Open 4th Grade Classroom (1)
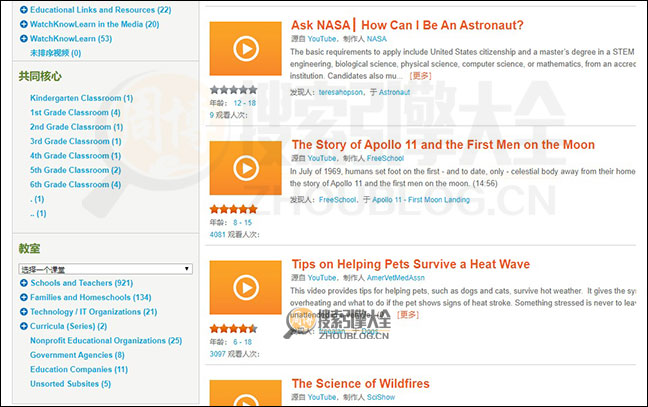The height and width of the screenshot is (407, 648). click(x=76, y=156)
